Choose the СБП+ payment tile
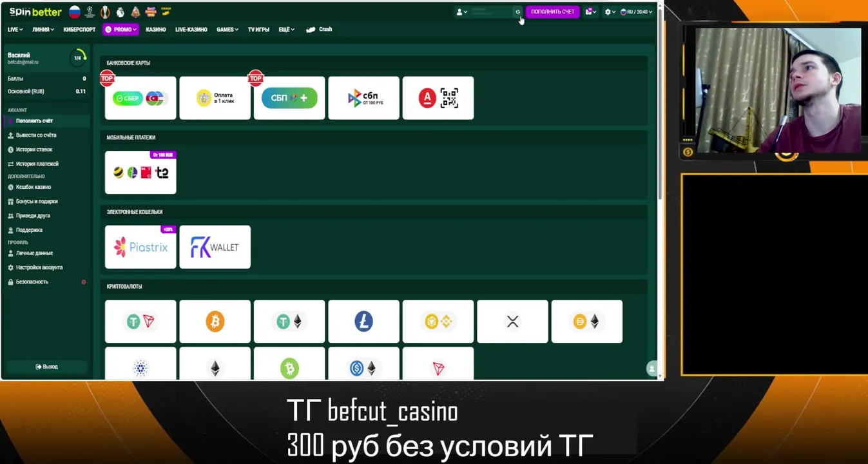 289,98
